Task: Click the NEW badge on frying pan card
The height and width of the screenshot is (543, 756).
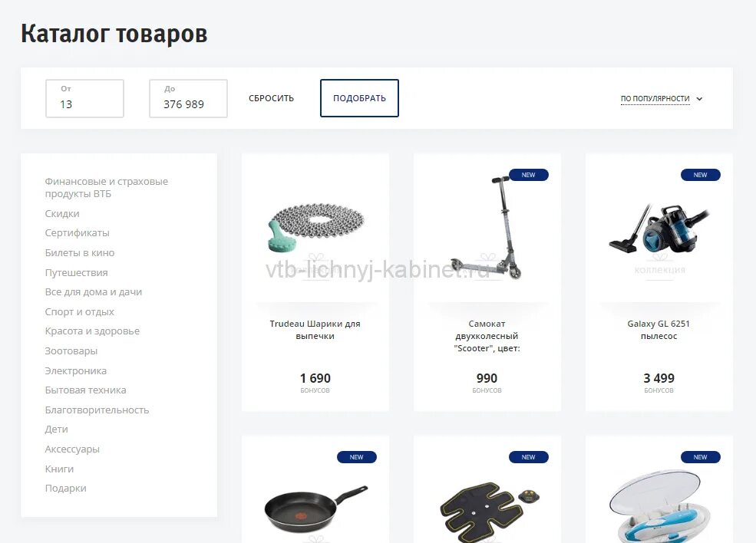Action: coord(356,457)
